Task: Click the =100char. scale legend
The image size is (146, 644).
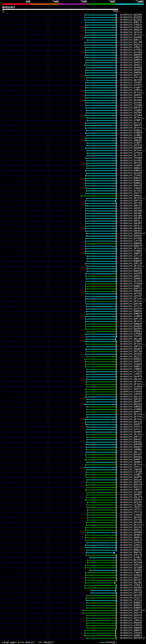Action: [109, 642]
